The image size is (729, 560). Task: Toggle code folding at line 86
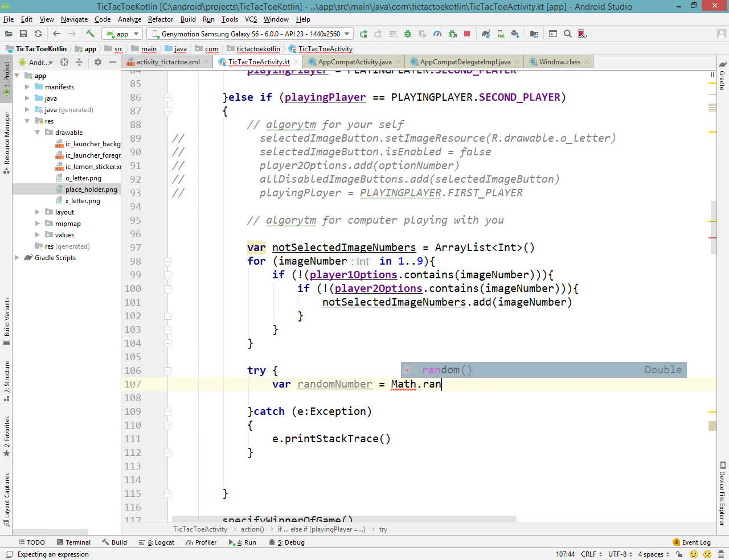pyautogui.click(x=167, y=97)
